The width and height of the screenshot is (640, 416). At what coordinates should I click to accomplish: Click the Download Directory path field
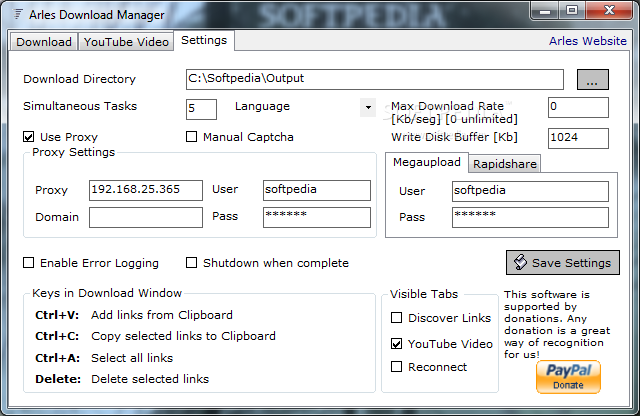click(x=375, y=79)
